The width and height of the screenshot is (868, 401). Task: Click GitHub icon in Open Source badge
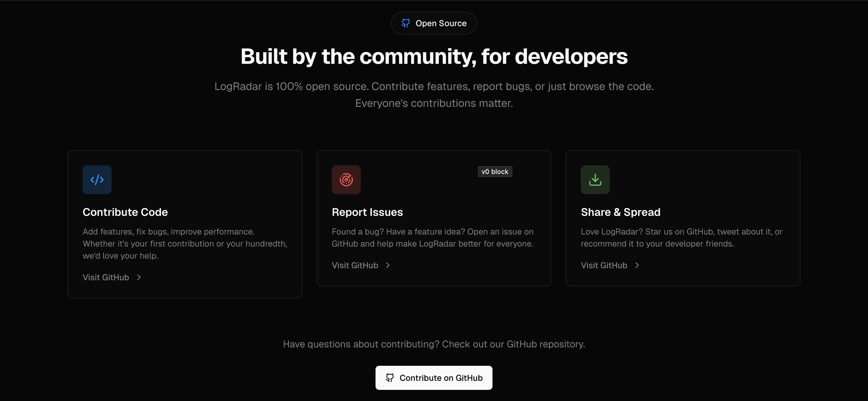tap(406, 23)
